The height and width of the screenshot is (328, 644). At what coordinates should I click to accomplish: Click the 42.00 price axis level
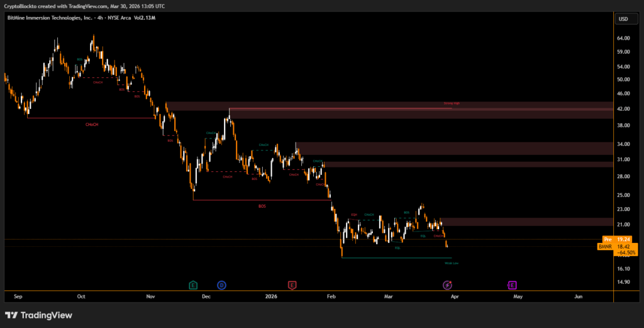click(623, 109)
